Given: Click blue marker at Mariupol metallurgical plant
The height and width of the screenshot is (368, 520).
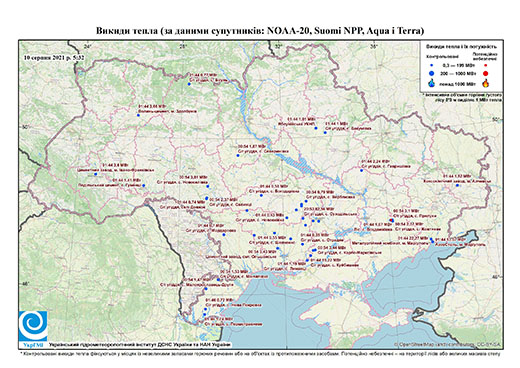Looking at the screenshot, I should tap(431, 239).
